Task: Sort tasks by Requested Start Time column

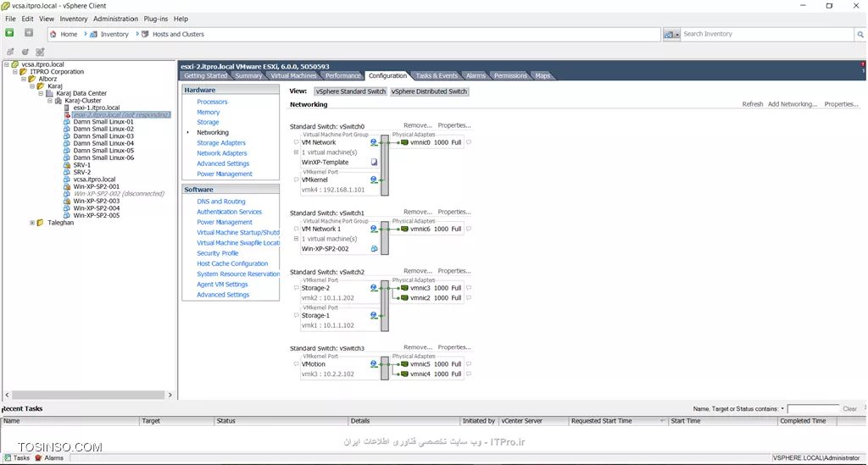Action: pos(619,421)
